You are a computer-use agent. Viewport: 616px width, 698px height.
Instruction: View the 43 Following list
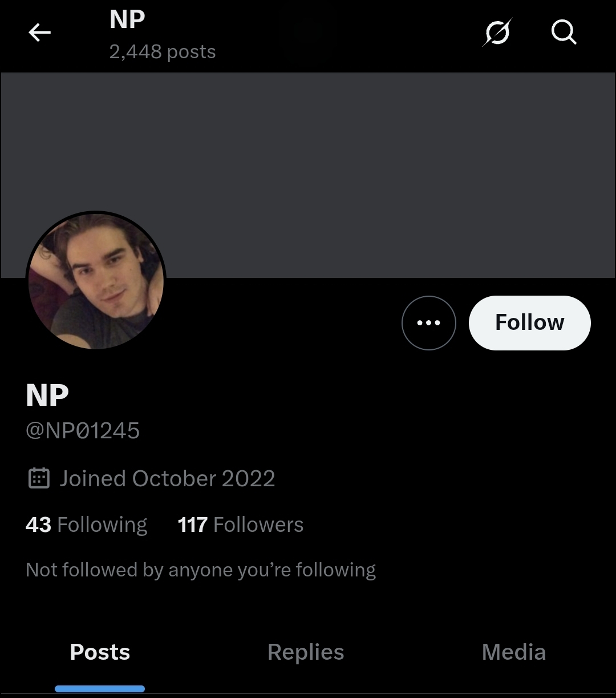86,524
